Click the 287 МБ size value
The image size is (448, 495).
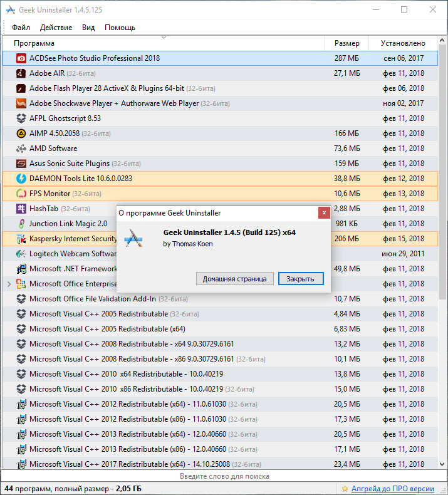346,58
